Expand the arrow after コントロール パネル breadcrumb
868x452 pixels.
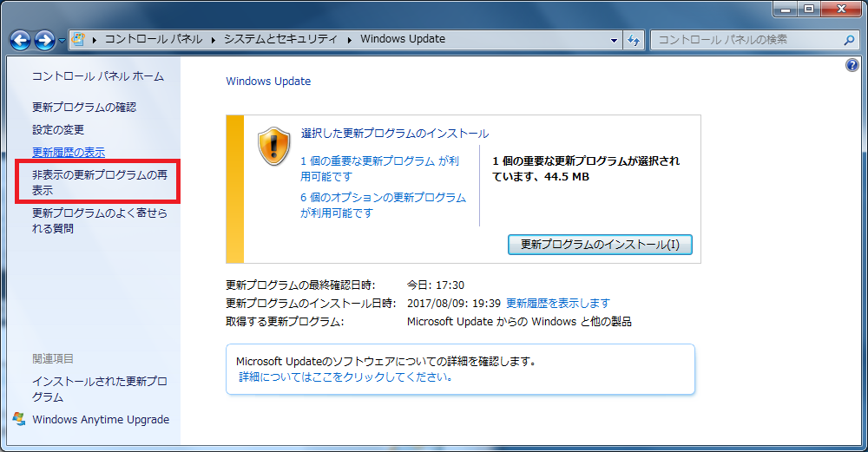point(214,39)
